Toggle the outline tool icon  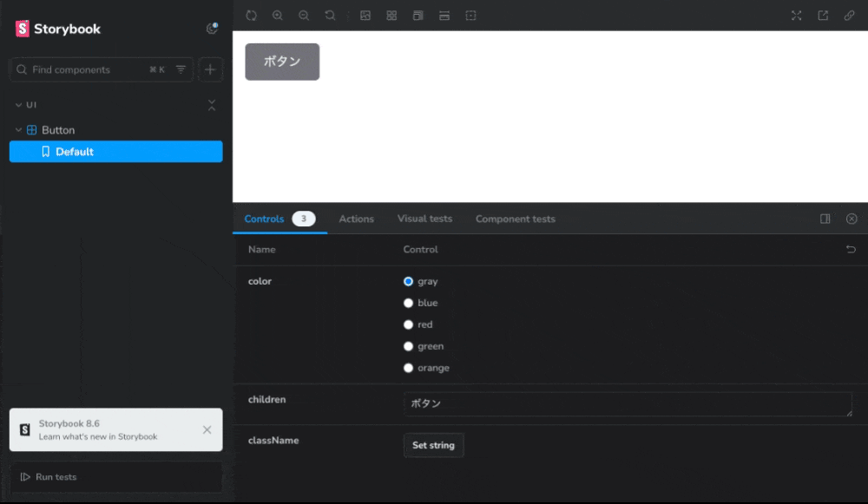click(x=470, y=16)
